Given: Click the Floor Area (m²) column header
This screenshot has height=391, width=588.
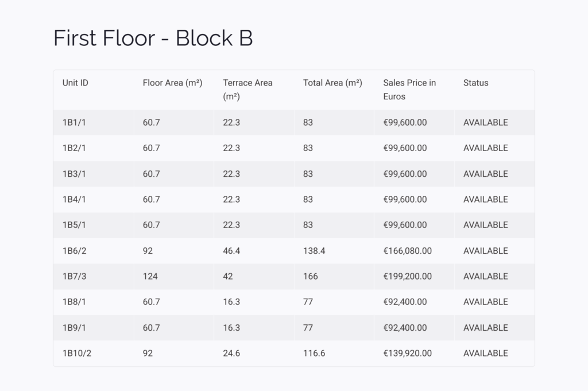Looking at the screenshot, I should pyautogui.click(x=172, y=83).
